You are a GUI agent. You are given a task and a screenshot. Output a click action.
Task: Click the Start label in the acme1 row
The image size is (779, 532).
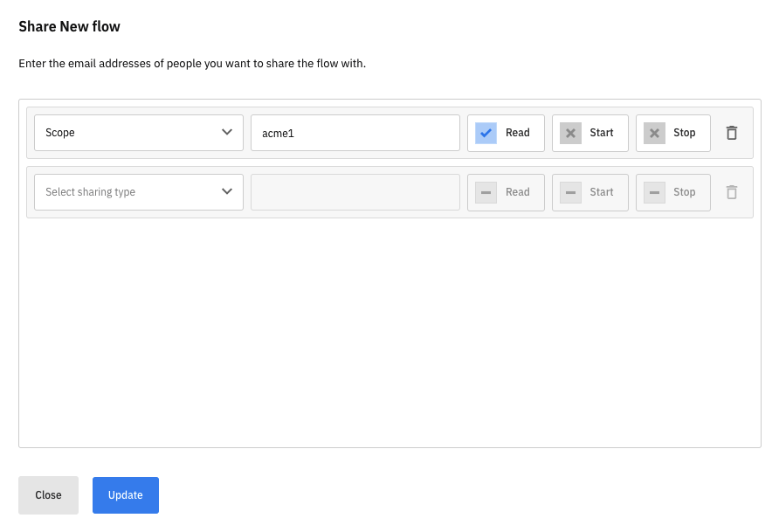pos(602,133)
